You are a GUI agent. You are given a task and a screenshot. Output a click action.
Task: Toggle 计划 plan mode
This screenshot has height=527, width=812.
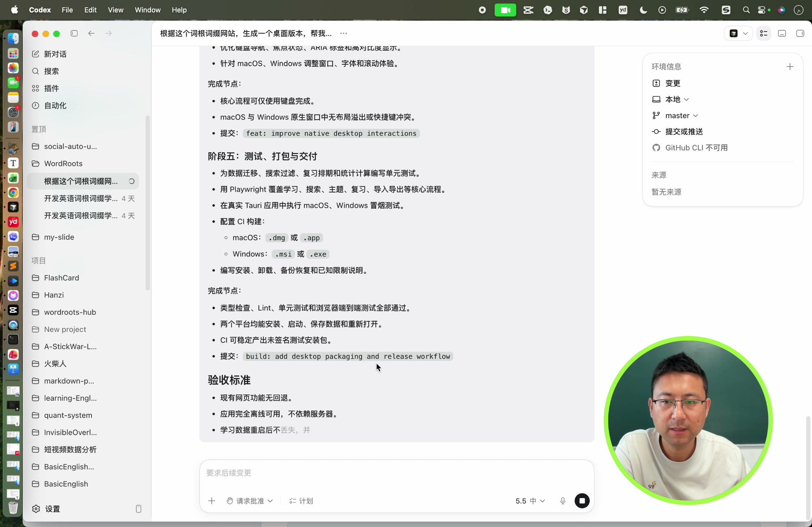pos(301,501)
